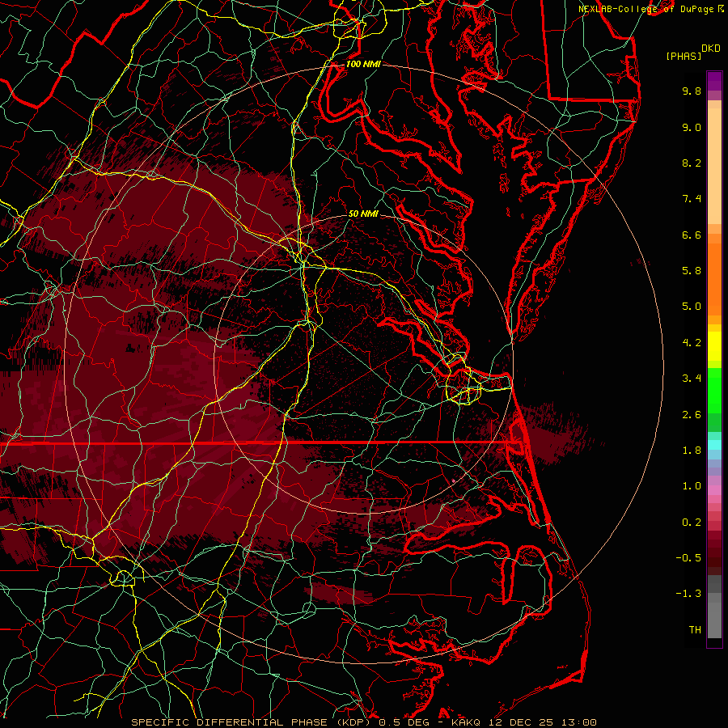Click the 9.0 scale value
This screenshot has height=728, width=728.
point(692,127)
